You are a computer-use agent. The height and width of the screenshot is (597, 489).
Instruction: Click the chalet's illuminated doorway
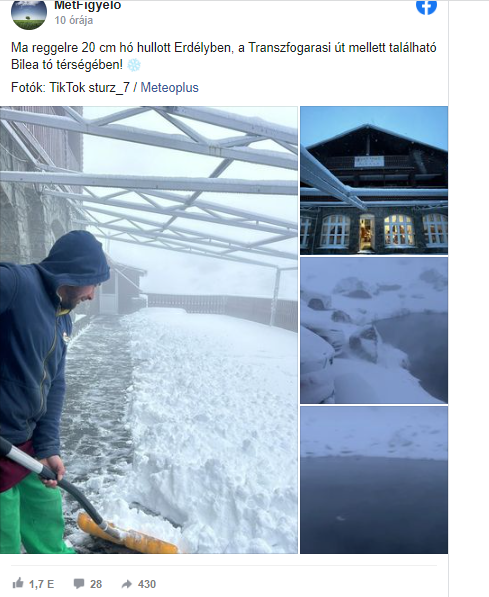367,232
